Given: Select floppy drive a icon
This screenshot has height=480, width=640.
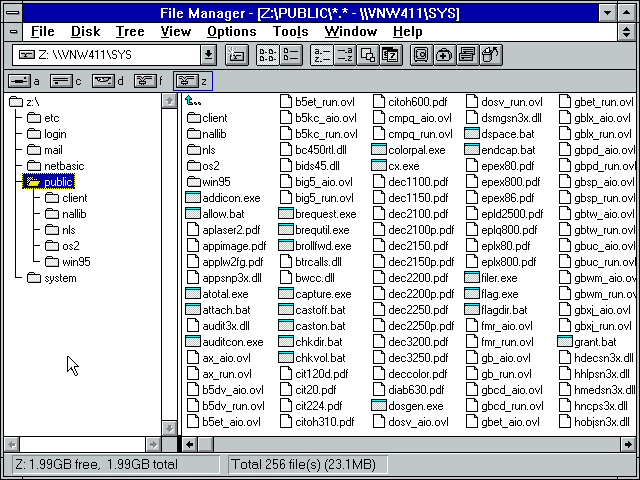Looking at the screenshot, I should pos(19,81).
